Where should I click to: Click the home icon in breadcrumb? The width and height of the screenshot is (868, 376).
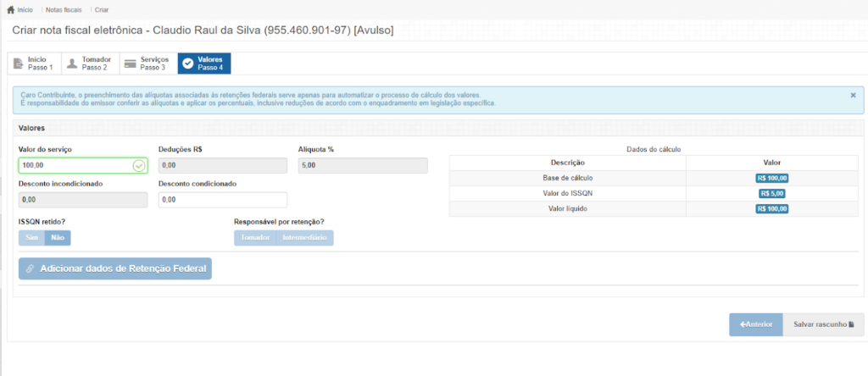click(x=10, y=9)
